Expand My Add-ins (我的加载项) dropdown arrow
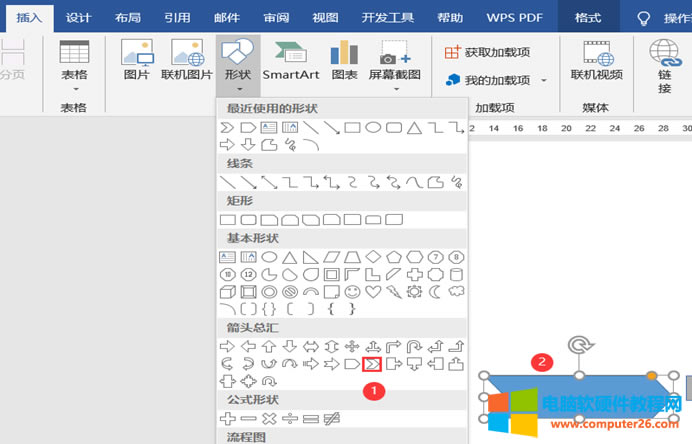692x444 pixels. (x=544, y=80)
